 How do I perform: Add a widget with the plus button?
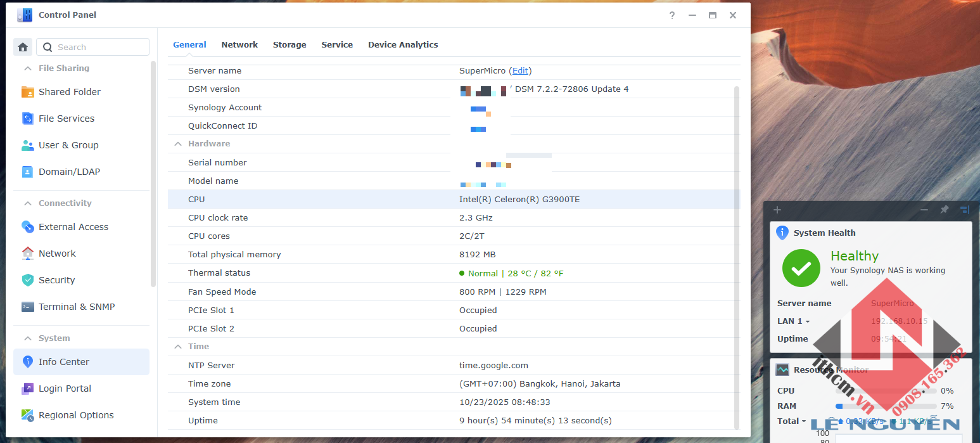tap(777, 210)
